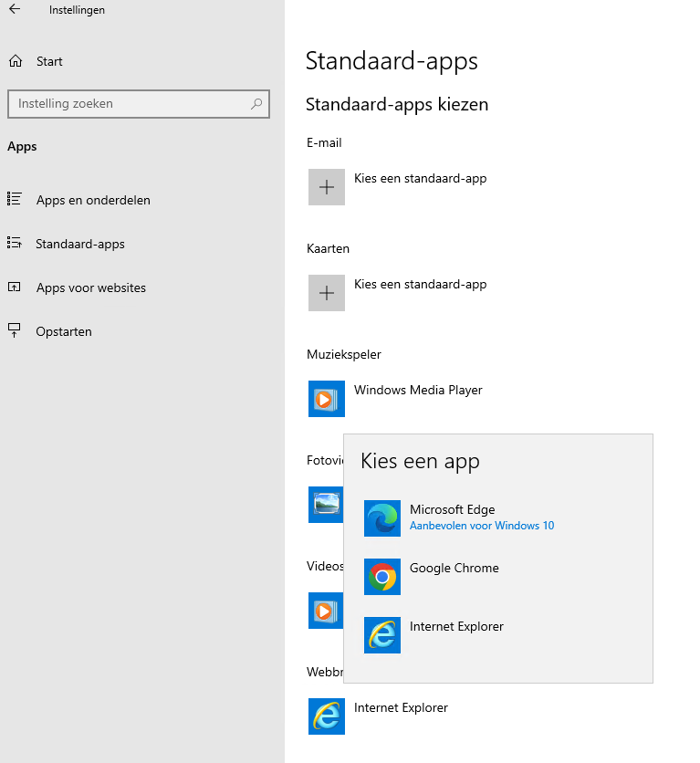This screenshot has width=700, height=763.
Task: Choose Google Chrome in the app list
Action: [x=454, y=568]
